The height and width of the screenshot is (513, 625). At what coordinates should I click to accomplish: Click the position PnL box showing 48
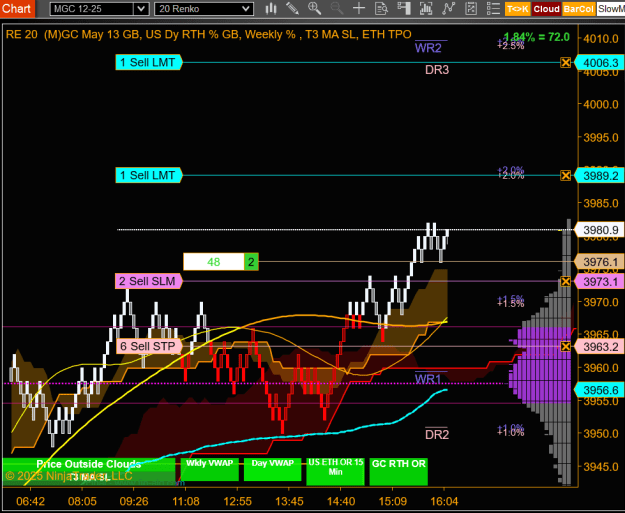214,262
